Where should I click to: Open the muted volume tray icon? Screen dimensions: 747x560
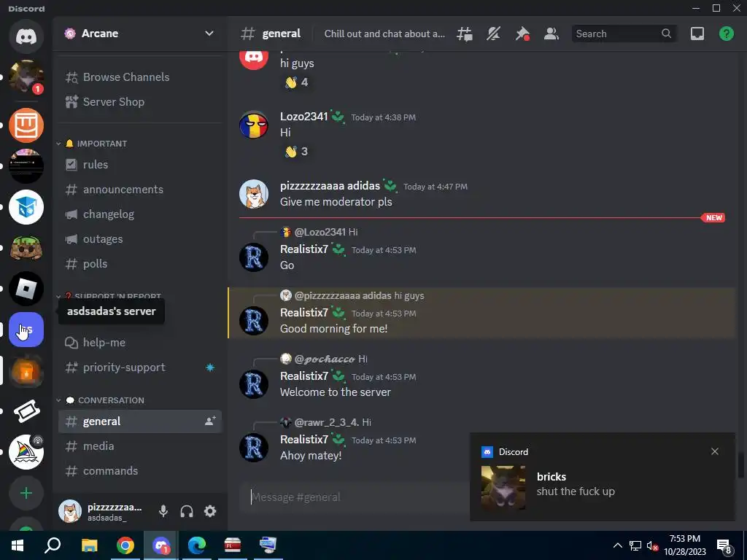(652, 545)
